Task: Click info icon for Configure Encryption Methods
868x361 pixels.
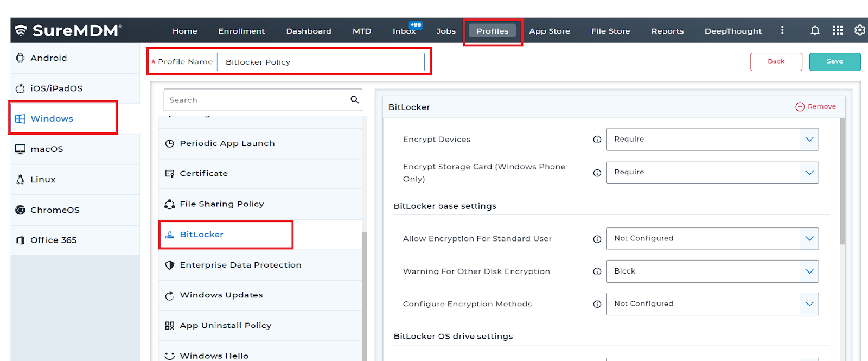Action: click(x=597, y=304)
